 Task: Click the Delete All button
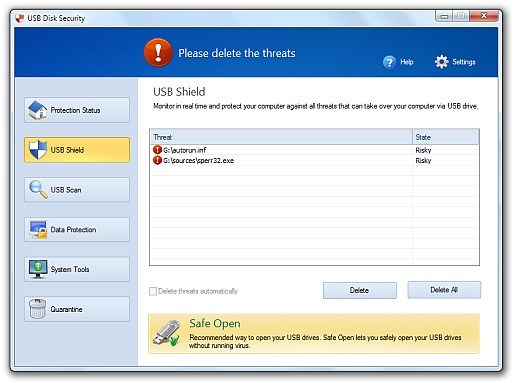tap(444, 290)
